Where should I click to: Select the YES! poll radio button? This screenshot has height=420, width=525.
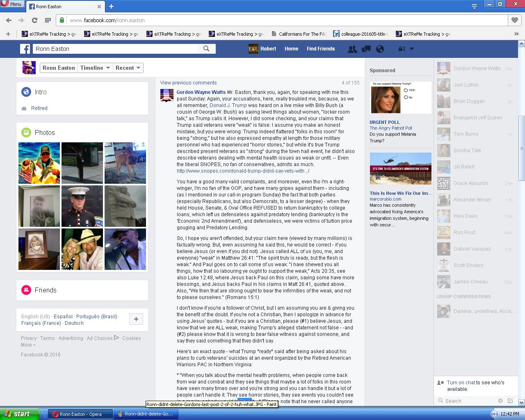coord(406,90)
